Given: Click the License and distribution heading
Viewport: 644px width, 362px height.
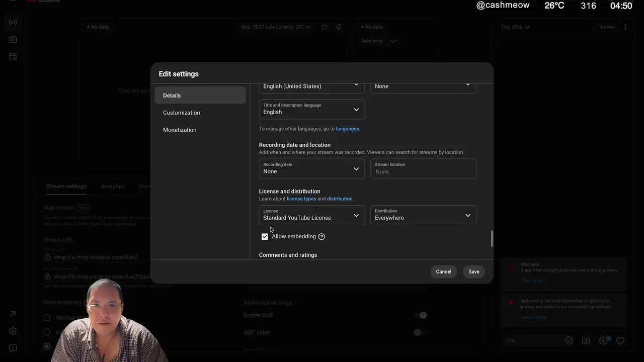Looking at the screenshot, I should (290, 192).
